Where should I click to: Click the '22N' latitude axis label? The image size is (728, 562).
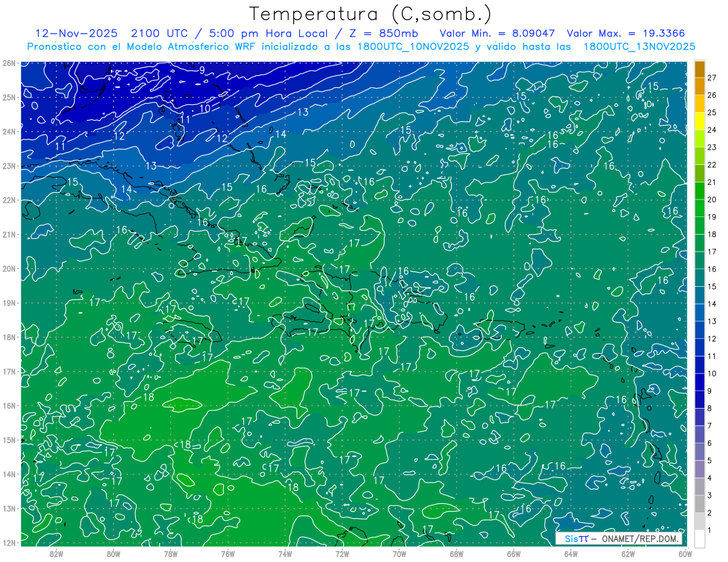point(9,200)
